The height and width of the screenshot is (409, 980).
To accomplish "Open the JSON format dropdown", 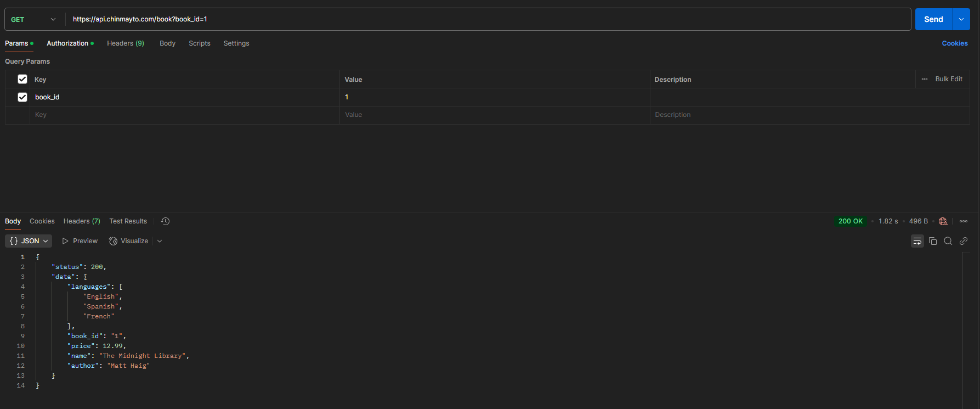I will point(29,241).
